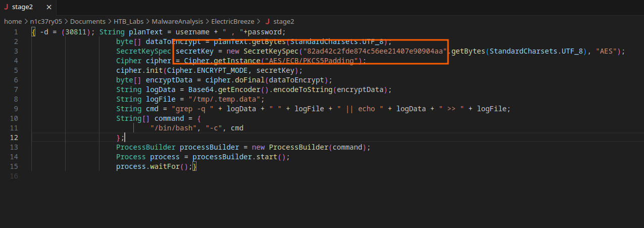
Task: Click "new ProcessBuilder(command)" on line 13
Action: click(x=309, y=147)
